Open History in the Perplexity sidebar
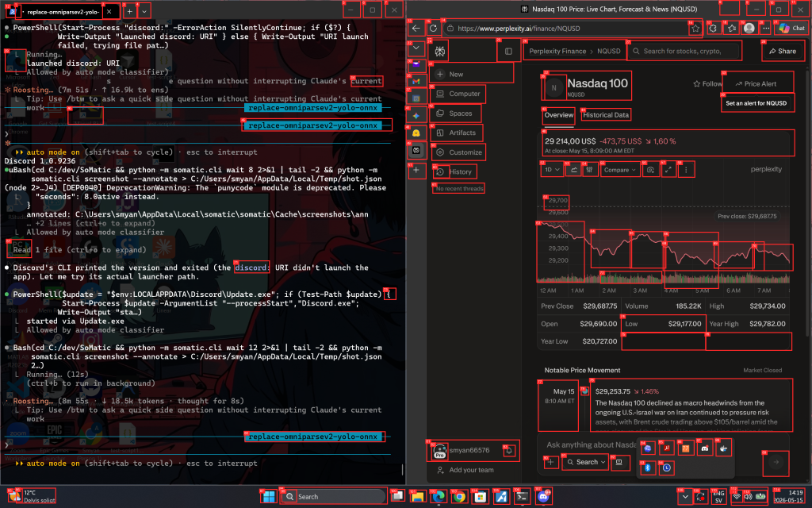The width and height of the screenshot is (812, 508). pos(454,171)
